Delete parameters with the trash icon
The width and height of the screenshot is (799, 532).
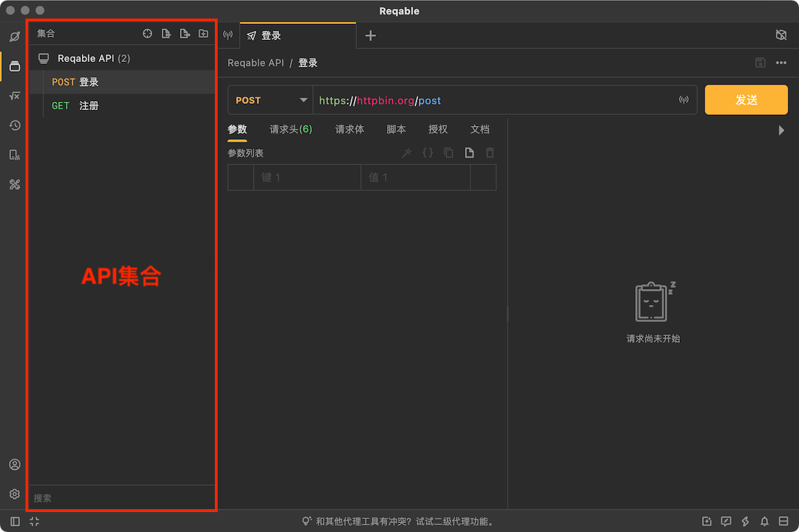pyautogui.click(x=490, y=153)
